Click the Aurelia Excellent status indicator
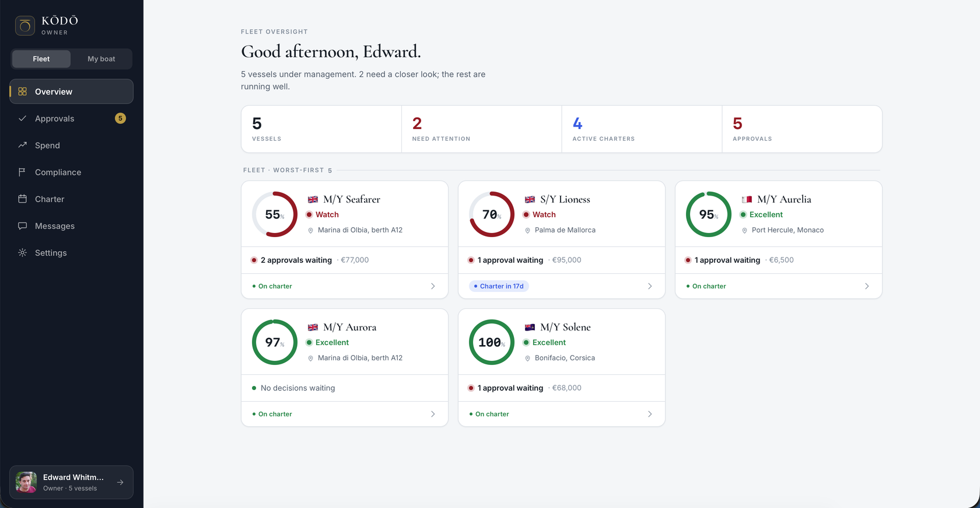Screen dimensions: 980x508 (x=761, y=215)
